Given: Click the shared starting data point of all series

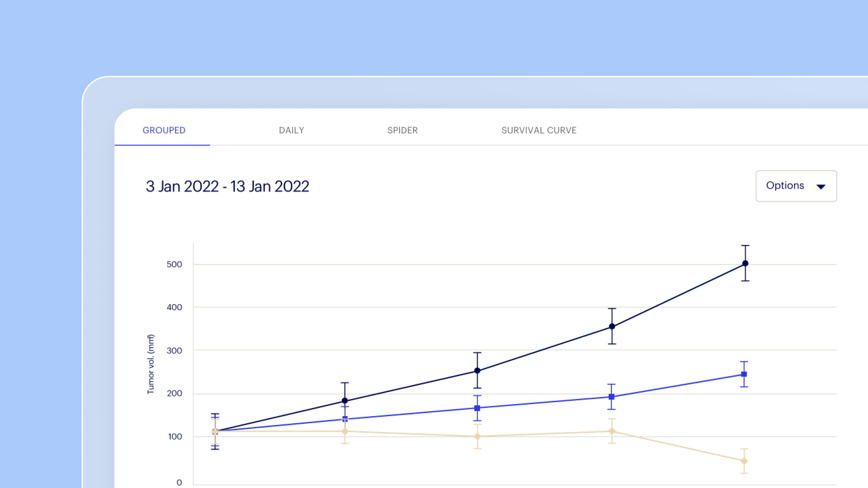Looking at the screenshot, I should pos(215,432).
